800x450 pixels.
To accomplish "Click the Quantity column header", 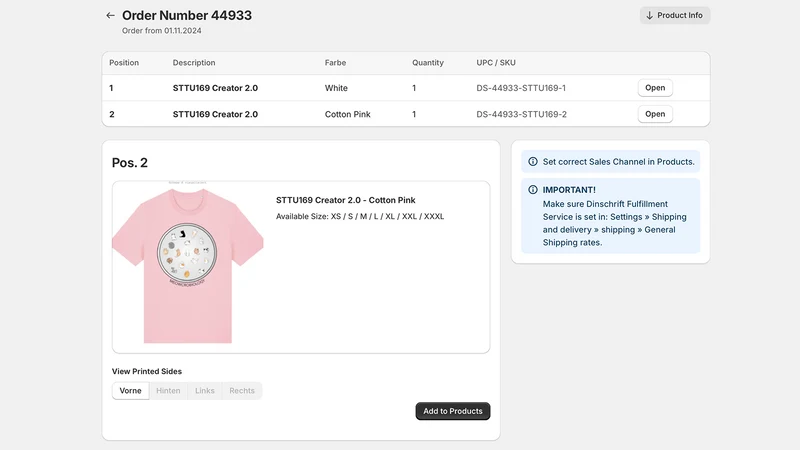I will click(x=428, y=63).
